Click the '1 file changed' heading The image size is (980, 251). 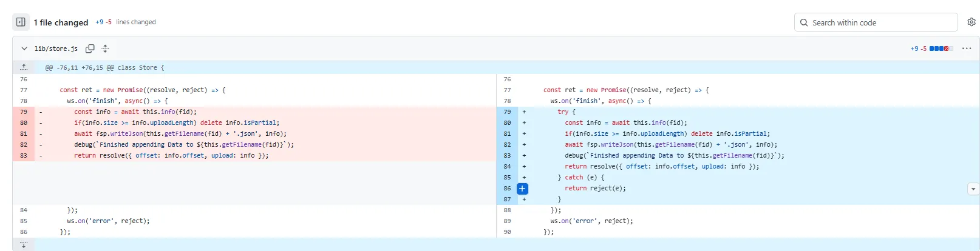(x=61, y=22)
